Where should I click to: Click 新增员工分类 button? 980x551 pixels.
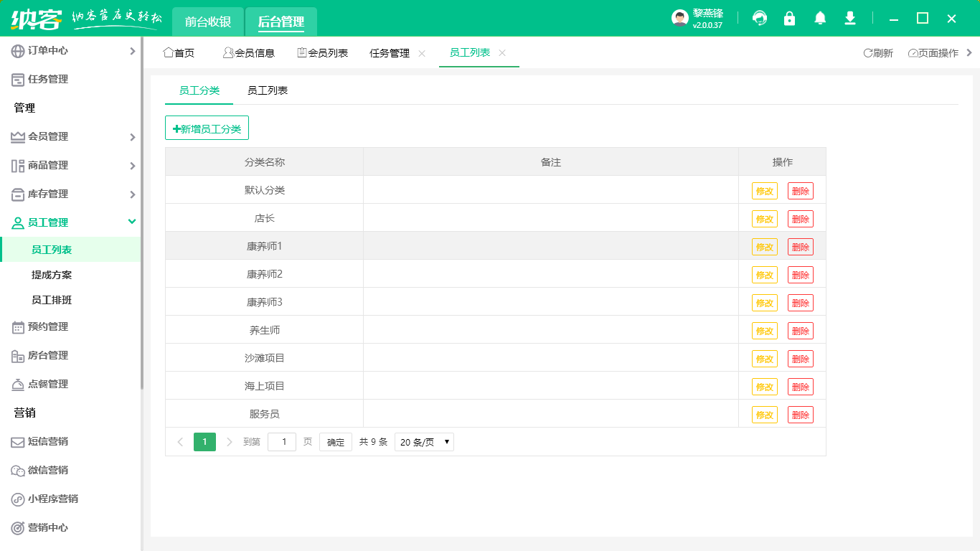pyautogui.click(x=207, y=128)
